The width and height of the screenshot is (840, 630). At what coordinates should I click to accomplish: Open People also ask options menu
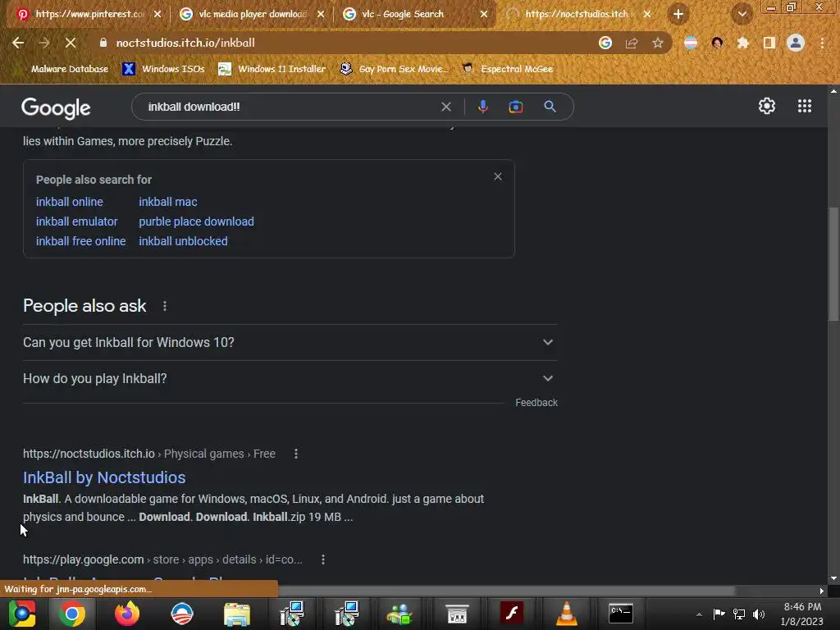(164, 306)
